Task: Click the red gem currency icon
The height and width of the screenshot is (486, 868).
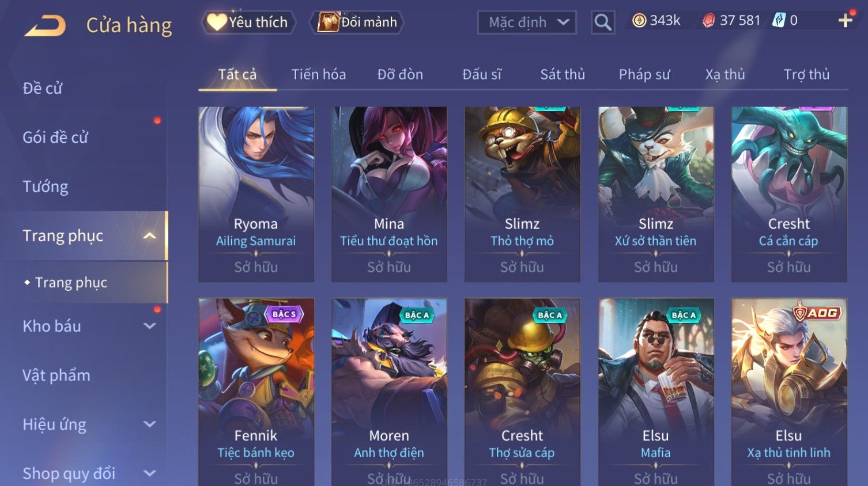Action: (x=709, y=21)
